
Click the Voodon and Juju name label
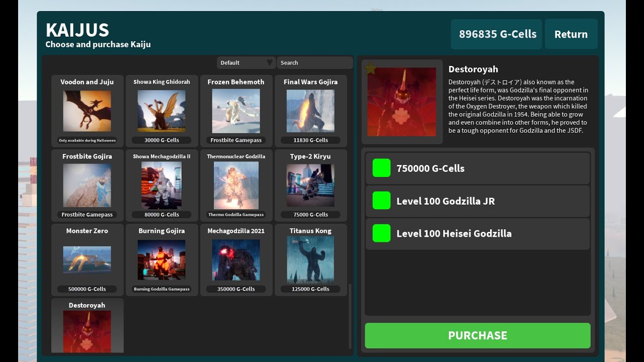coord(87,82)
